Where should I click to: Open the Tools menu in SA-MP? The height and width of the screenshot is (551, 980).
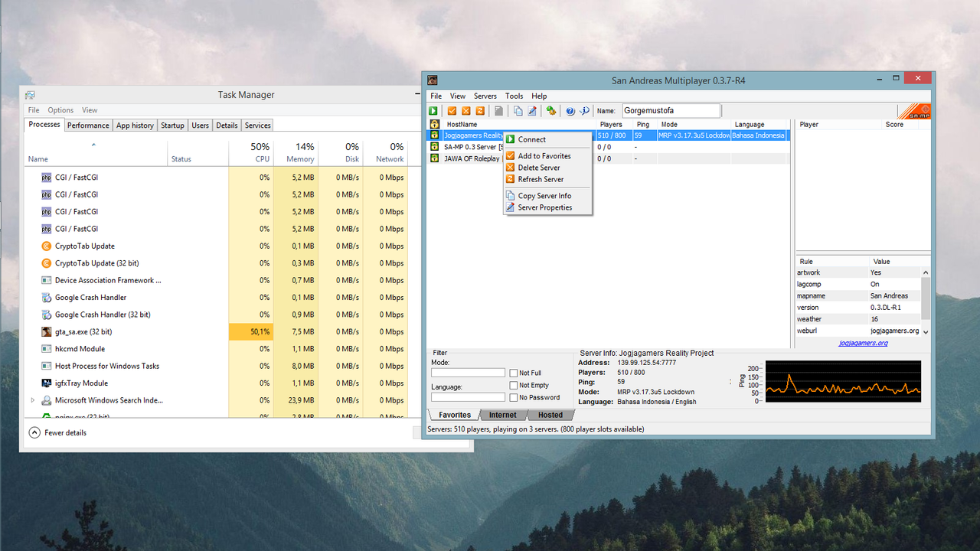[x=514, y=96]
